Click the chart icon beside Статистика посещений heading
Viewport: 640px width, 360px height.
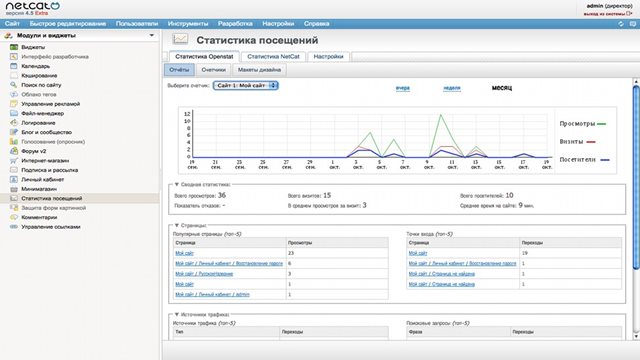(180, 39)
